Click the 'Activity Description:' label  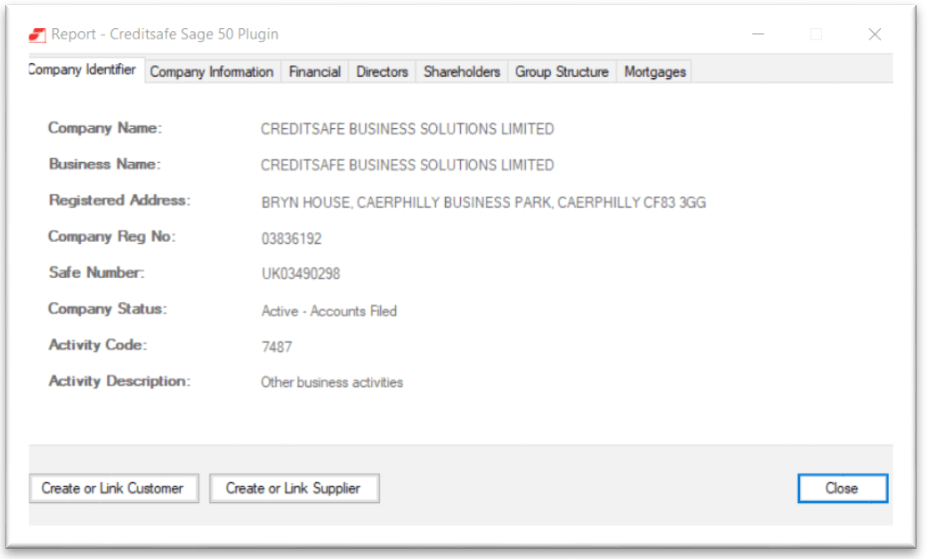[120, 381]
